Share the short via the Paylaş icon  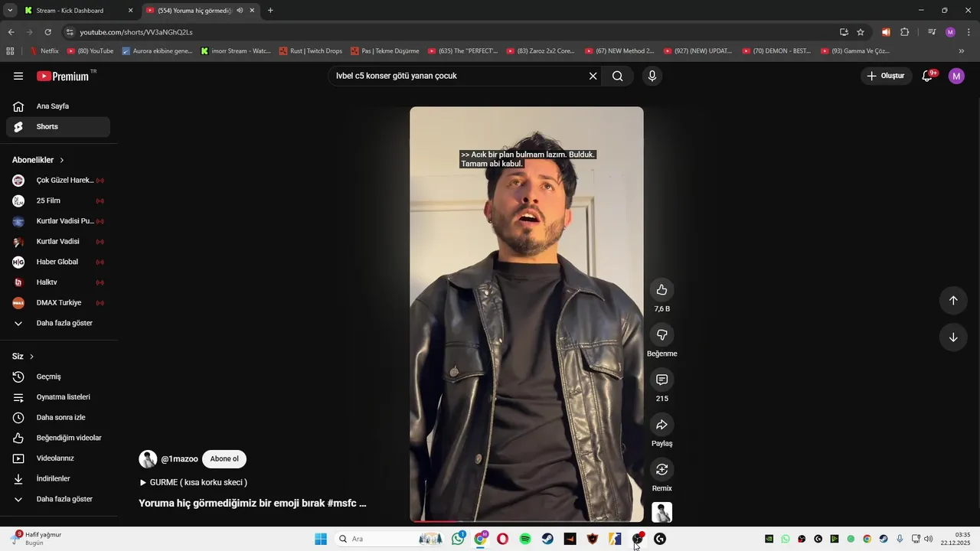tap(662, 425)
